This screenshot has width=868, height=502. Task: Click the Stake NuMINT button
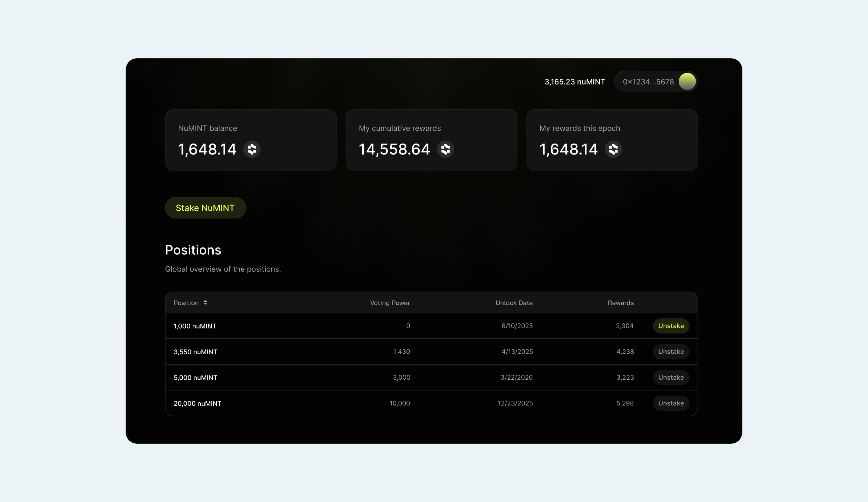pos(205,208)
